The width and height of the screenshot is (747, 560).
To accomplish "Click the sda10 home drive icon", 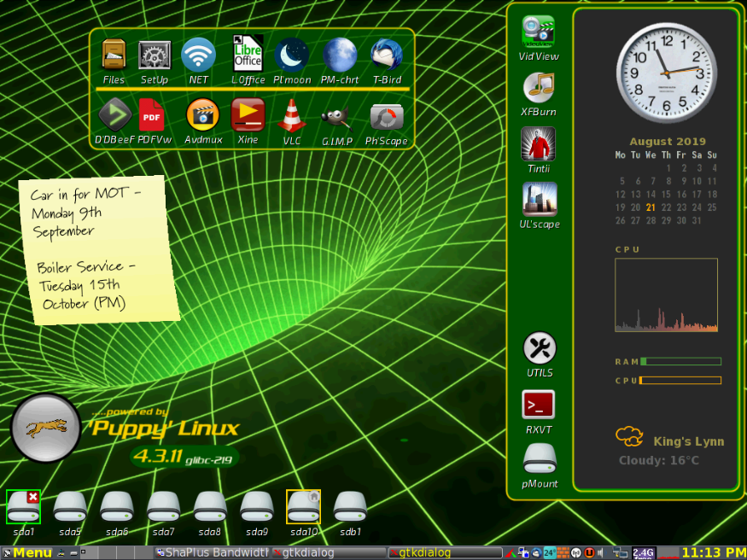I will (x=303, y=507).
